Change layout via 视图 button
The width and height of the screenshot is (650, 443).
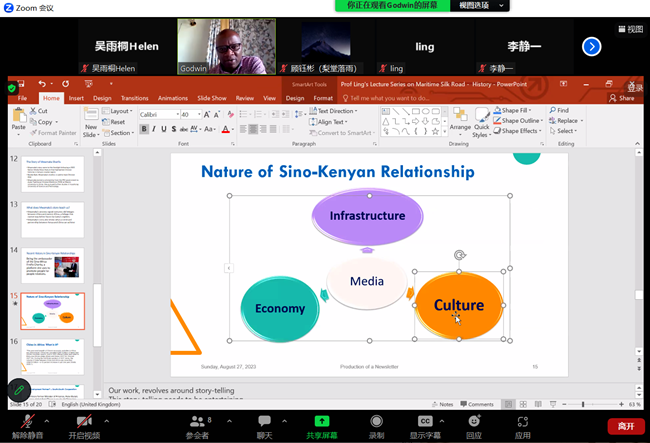tap(629, 29)
